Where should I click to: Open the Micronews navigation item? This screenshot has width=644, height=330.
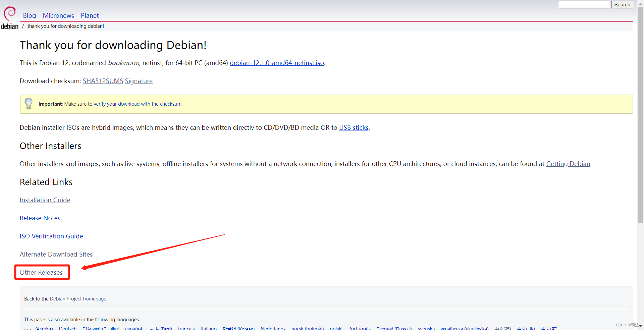coord(58,15)
